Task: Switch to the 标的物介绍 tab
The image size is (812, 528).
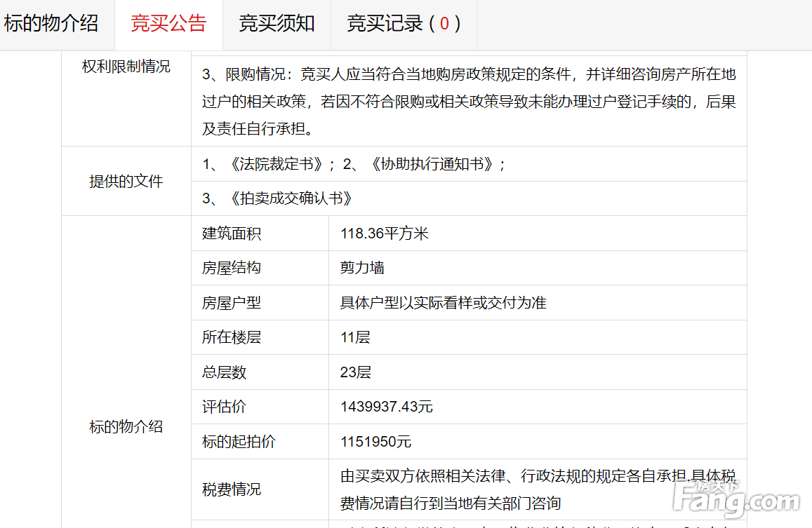Action: click(51, 24)
